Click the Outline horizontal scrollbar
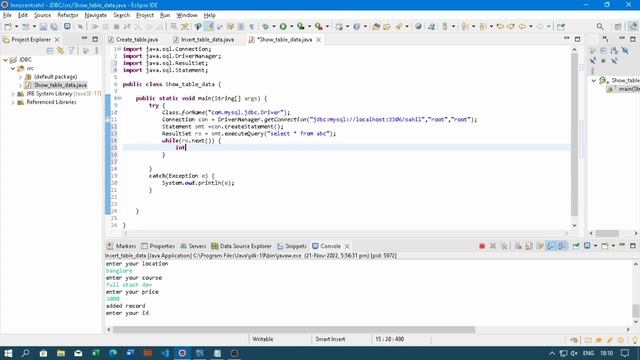This screenshot has width=640, height=360. [607, 233]
